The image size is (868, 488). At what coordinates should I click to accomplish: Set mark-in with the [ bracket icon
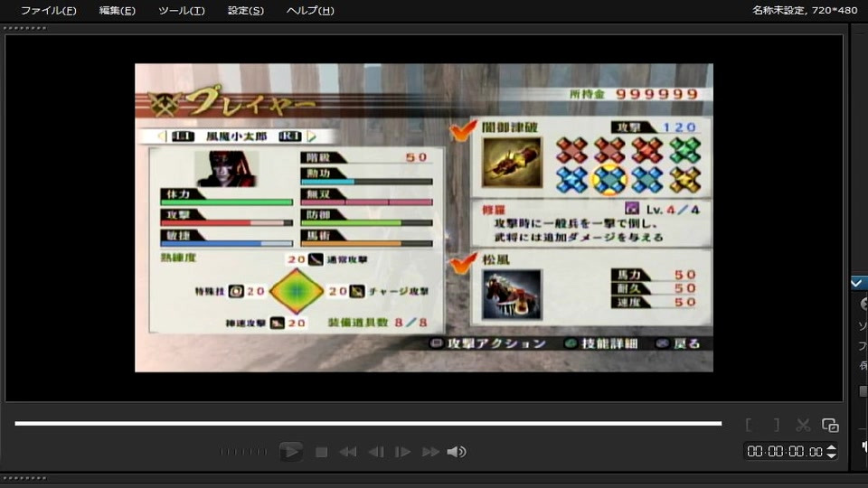point(749,425)
